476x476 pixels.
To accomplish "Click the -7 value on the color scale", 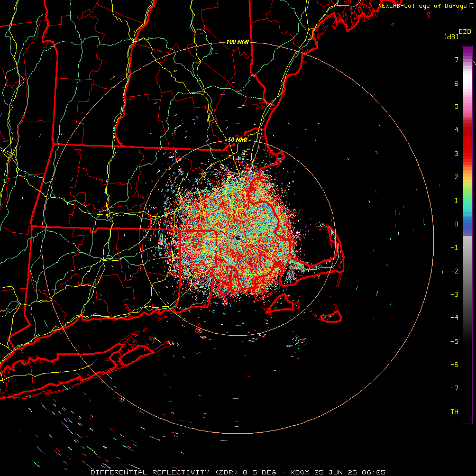I will 454,388.
